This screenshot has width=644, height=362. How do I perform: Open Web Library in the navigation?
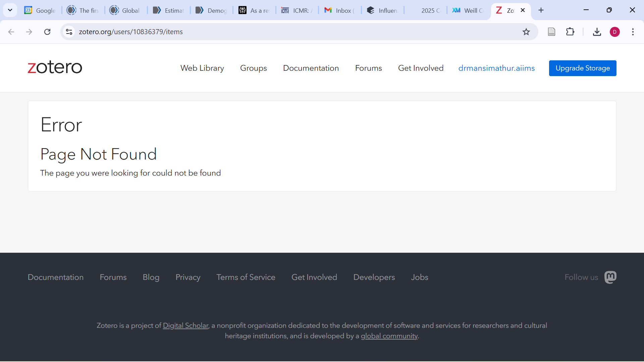click(202, 68)
